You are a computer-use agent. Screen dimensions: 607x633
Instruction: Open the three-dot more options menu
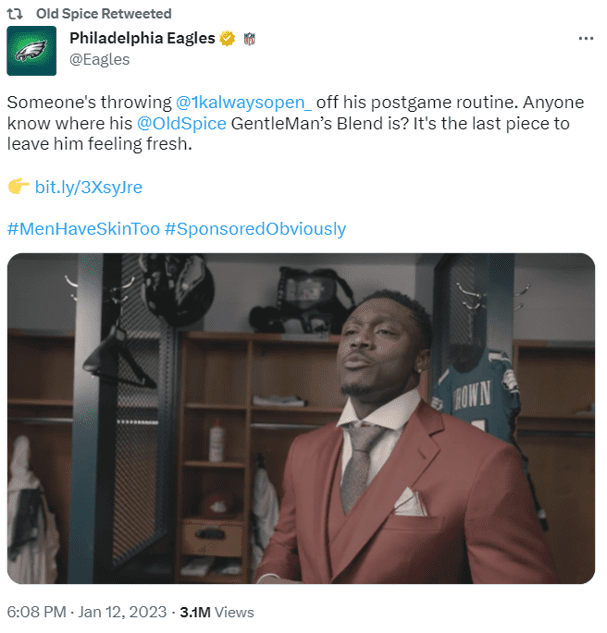click(x=586, y=38)
